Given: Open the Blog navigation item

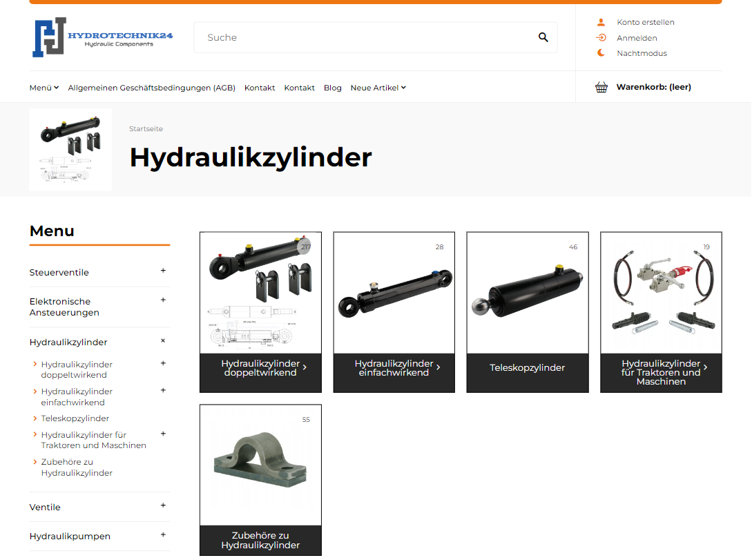Looking at the screenshot, I should (332, 88).
